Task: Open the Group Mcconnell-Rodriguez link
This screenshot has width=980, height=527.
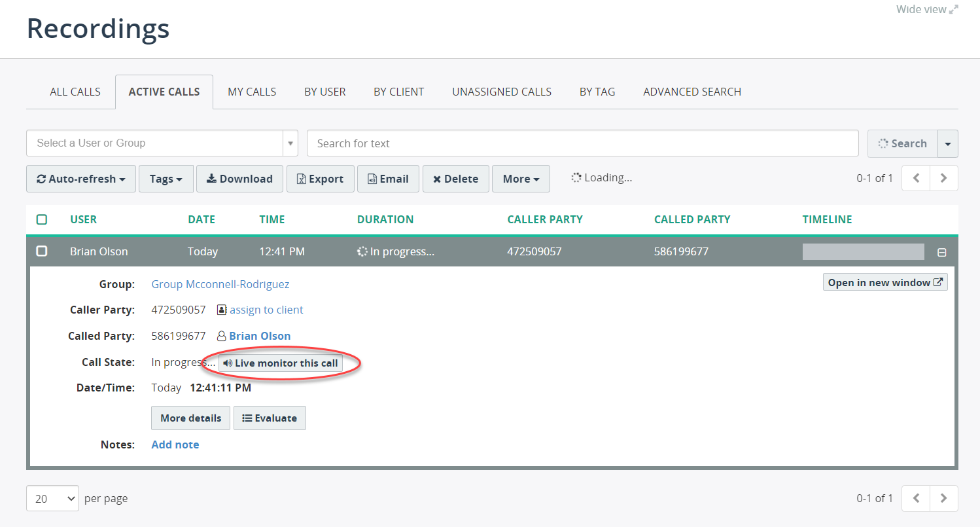Action: point(220,284)
